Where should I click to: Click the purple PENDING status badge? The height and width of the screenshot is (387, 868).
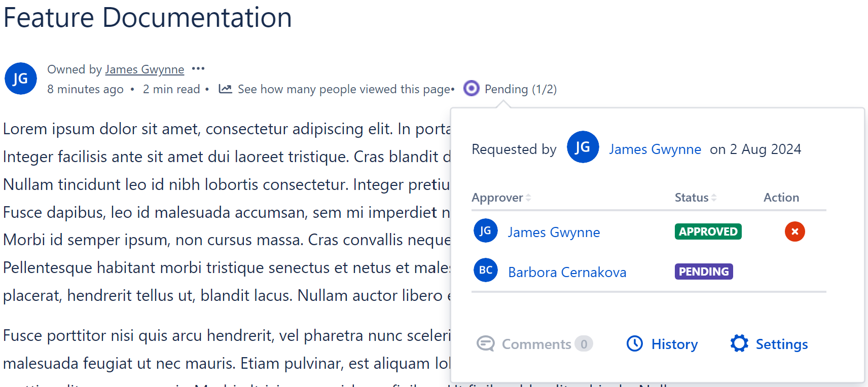[x=703, y=272]
